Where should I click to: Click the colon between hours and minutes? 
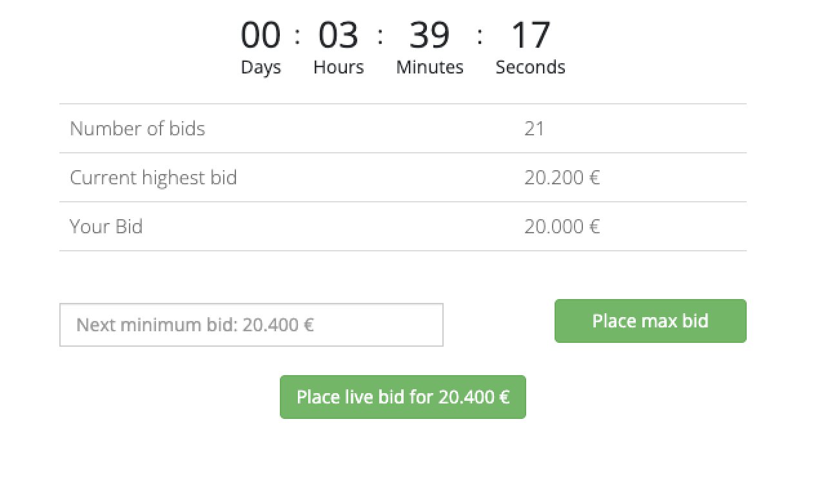(x=380, y=35)
